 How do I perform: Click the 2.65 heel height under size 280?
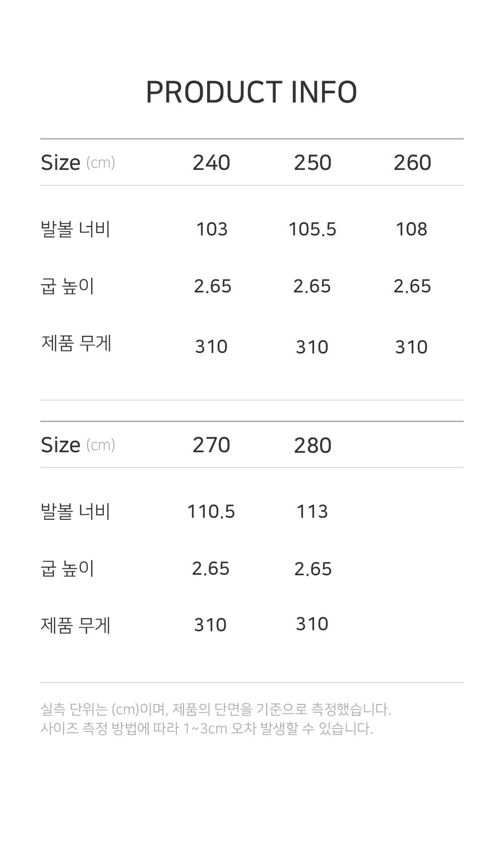point(312,569)
